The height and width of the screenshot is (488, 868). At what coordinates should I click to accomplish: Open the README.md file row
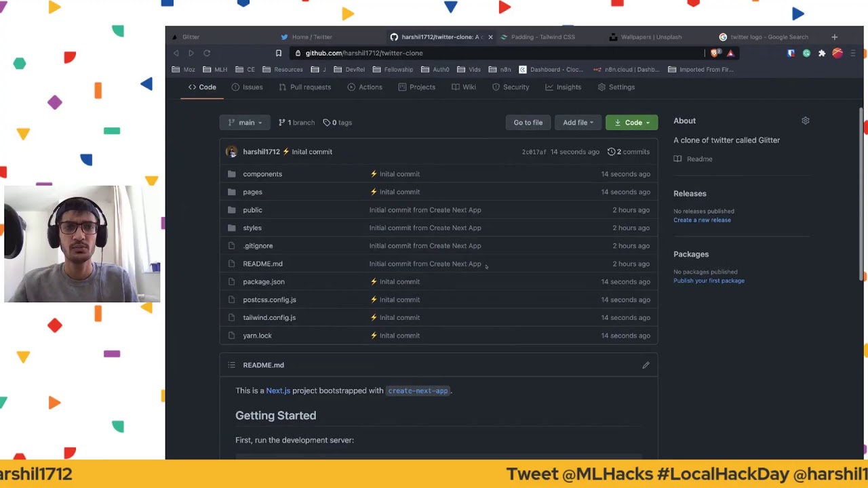[x=439, y=264]
